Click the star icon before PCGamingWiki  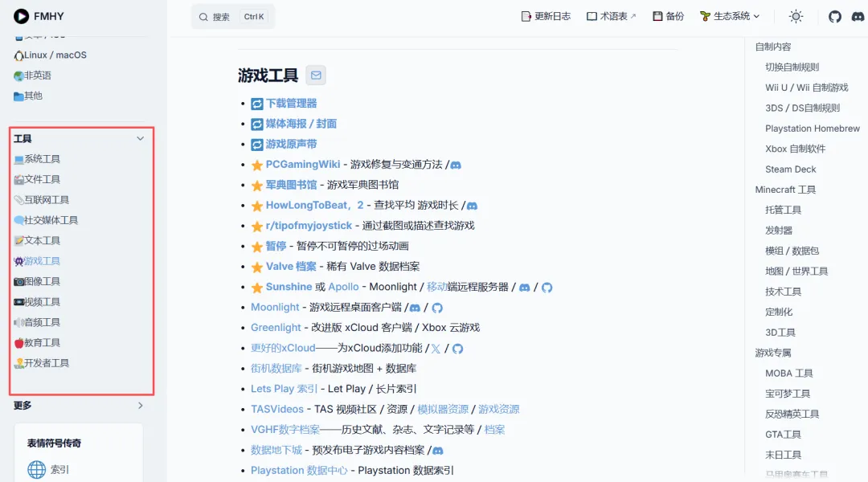[257, 165]
